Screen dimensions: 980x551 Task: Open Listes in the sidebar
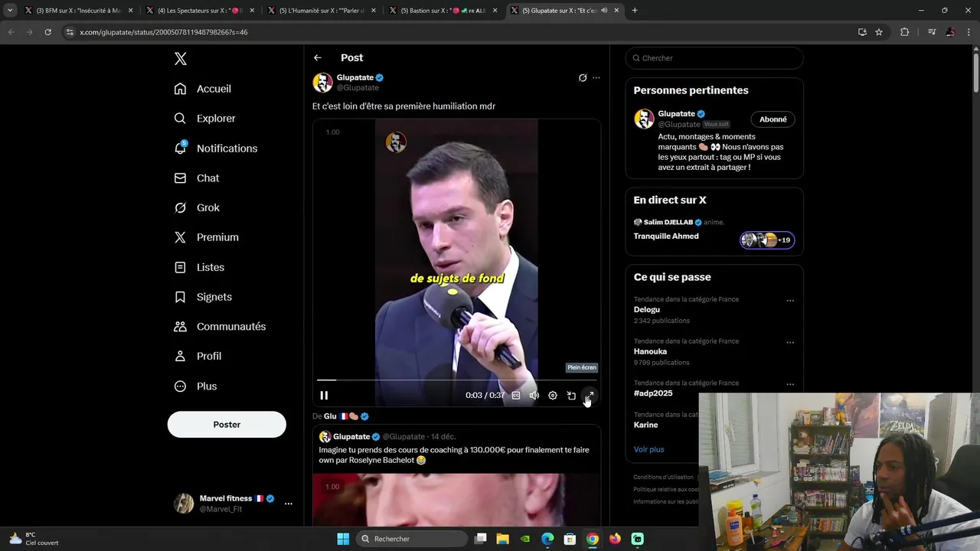(x=200, y=267)
